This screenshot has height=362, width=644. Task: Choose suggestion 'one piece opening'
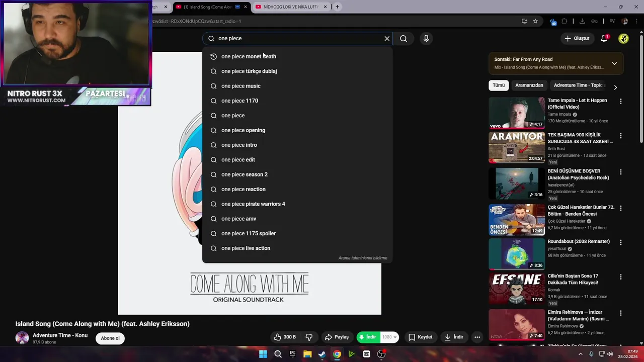point(297,130)
